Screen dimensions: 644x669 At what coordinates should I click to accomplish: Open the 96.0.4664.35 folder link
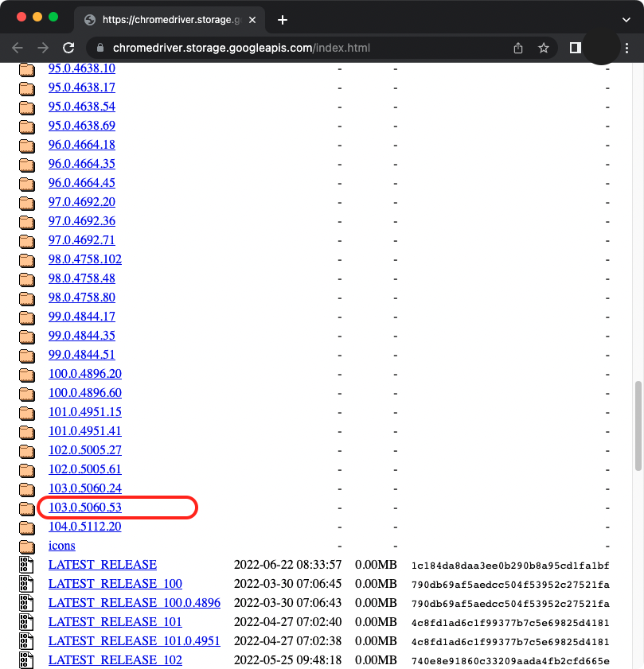[81, 163]
